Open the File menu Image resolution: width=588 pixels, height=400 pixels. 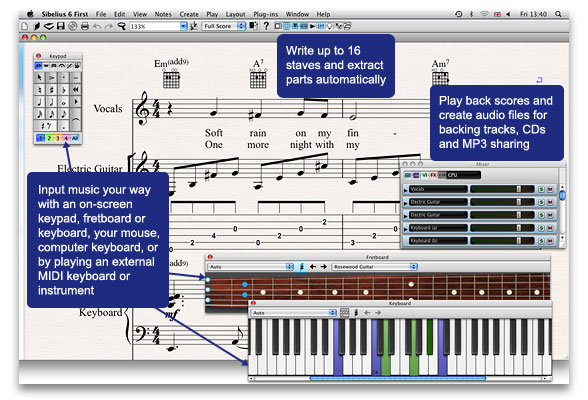101,14
